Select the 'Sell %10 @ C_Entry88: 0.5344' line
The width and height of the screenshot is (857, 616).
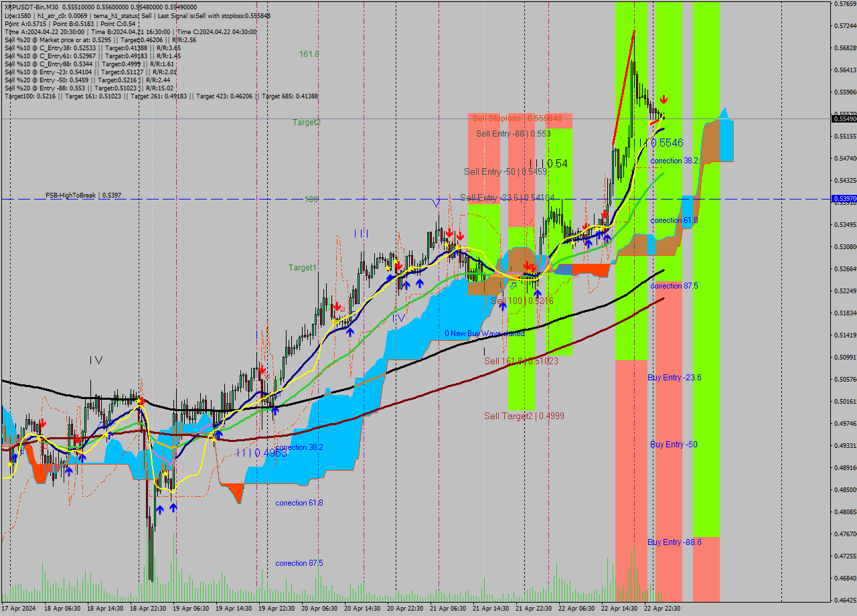pyautogui.click(x=88, y=64)
